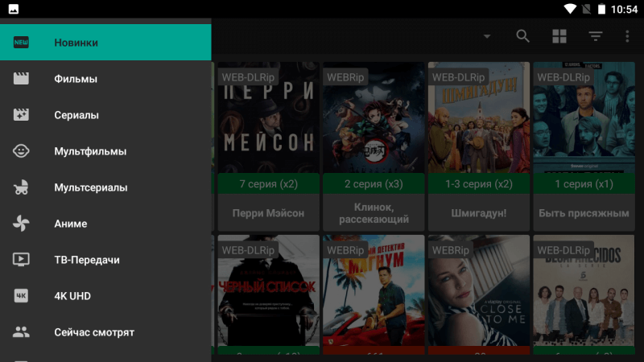Open the Черный список poster
This screenshot has width=644, height=362.
click(x=268, y=290)
